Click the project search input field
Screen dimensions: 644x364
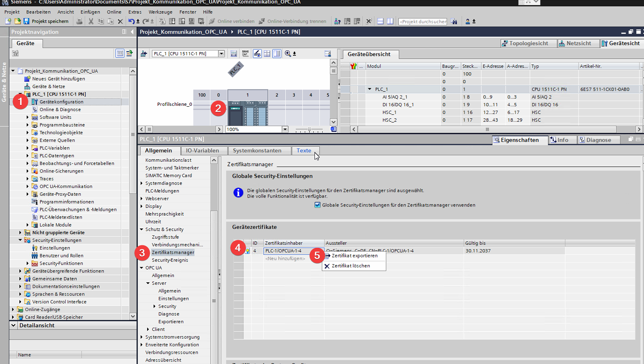(x=423, y=21)
